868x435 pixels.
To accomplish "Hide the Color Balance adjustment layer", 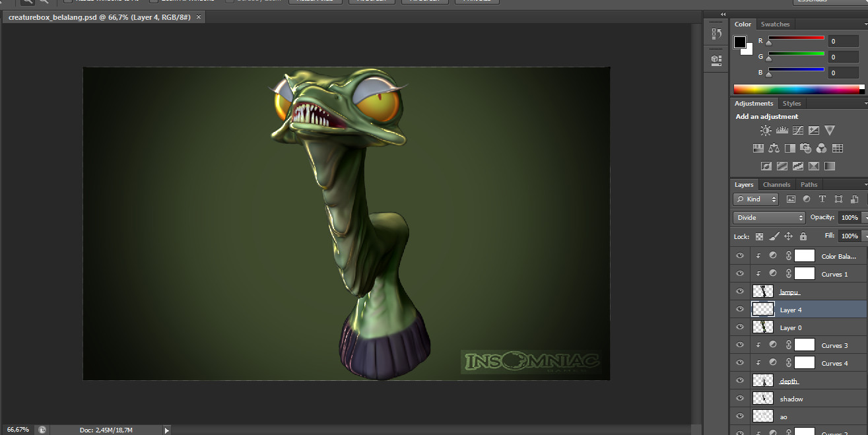I will pyautogui.click(x=739, y=256).
